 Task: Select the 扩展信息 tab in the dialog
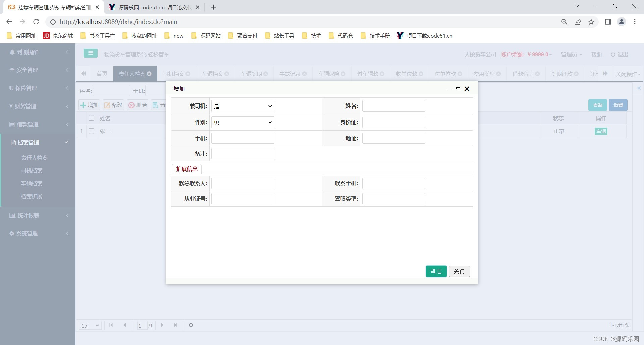pos(187,169)
